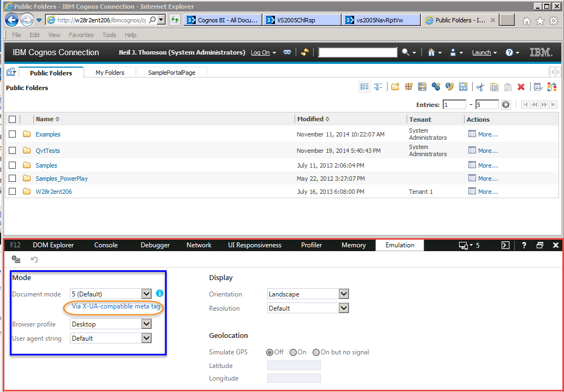The width and height of the screenshot is (564, 392).
Task: Click the Set Properties icon
Action: 538,87
